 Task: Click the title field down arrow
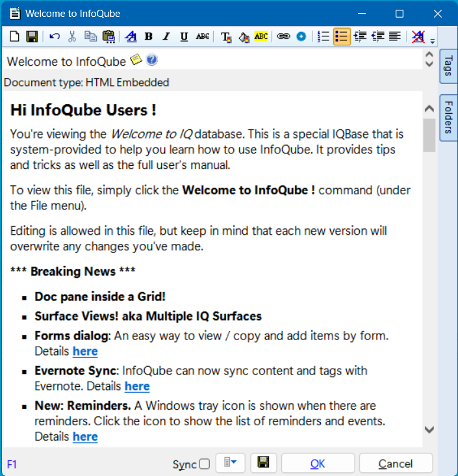[429, 64]
